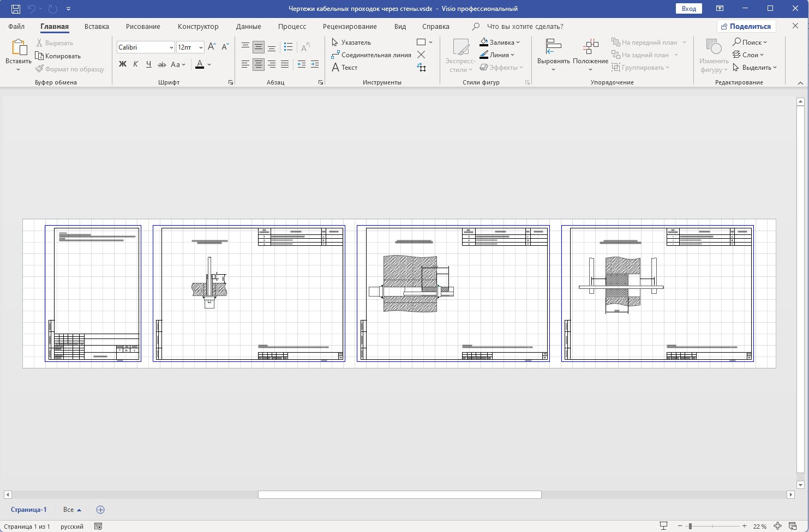Image resolution: width=809 pixels, height=532 pixels.
Task: Open the Конструктор ribbon tab
Action: 198,26
